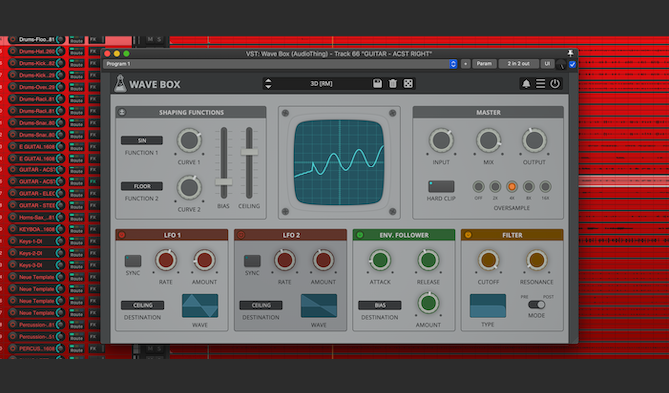Toggle the LFO 2 power icon
Screen dimensions: 669x393
241,235
